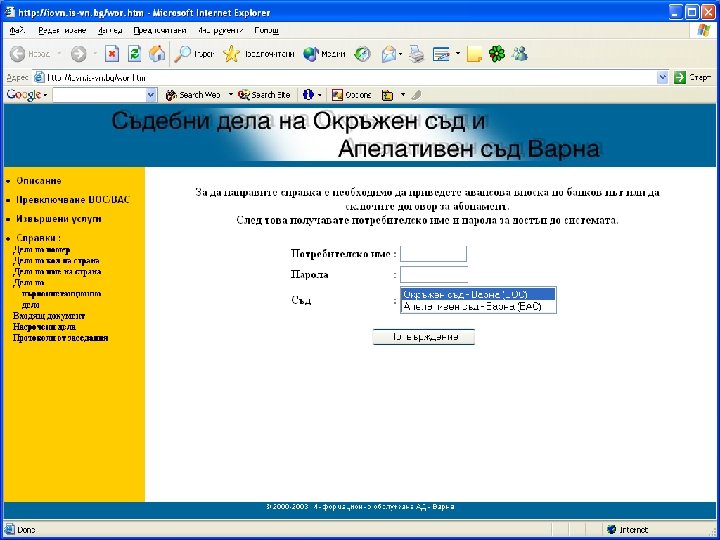Click the Справки sidebar heading
Screen dimensions: 720x540
38,238
